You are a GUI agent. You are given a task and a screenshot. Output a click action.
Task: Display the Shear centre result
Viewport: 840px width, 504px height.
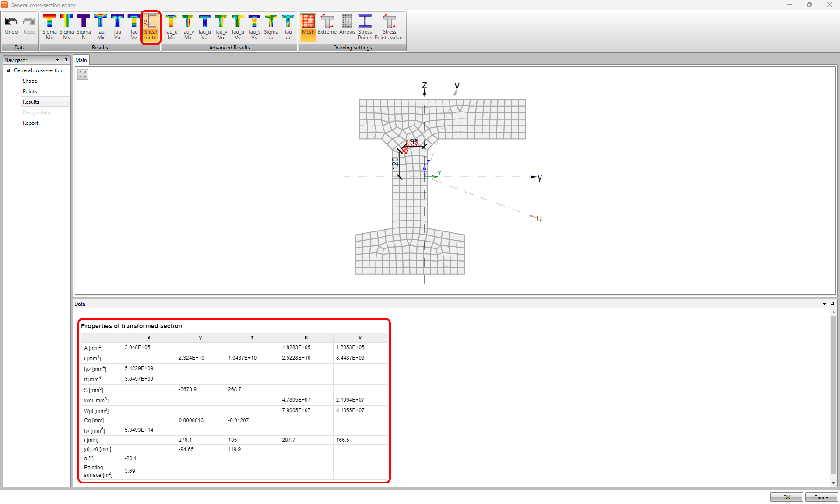[151, 26]
